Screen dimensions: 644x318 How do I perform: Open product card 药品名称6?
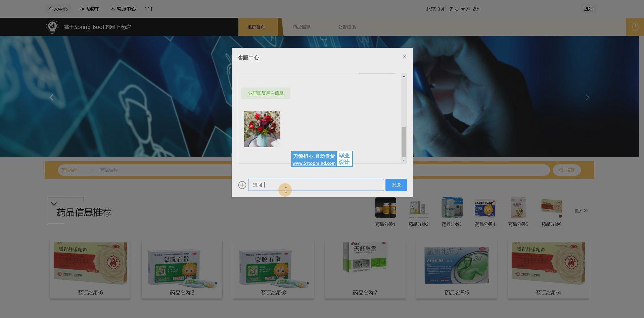pyautogui.click(x=90, y=269)
